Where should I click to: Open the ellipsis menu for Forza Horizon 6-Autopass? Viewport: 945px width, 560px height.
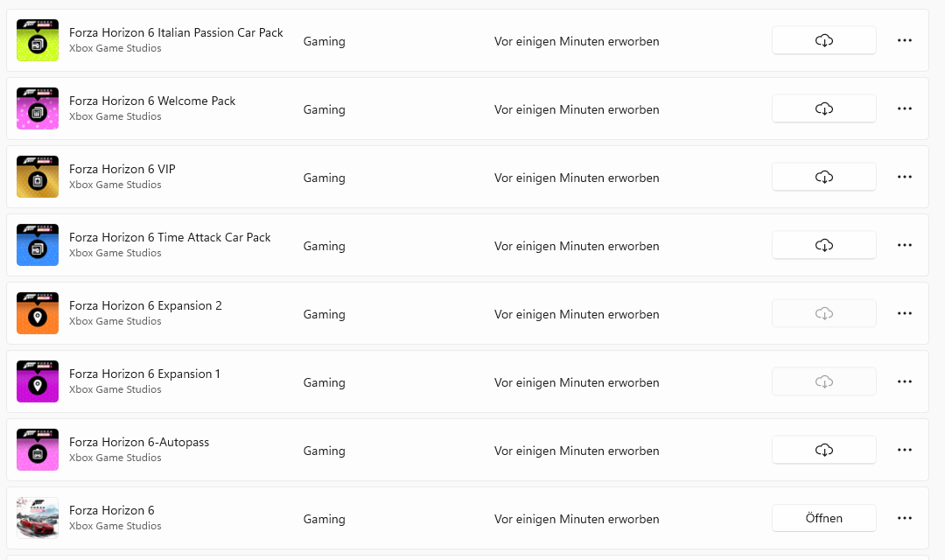pyautogui.click(x=905, y=450)
